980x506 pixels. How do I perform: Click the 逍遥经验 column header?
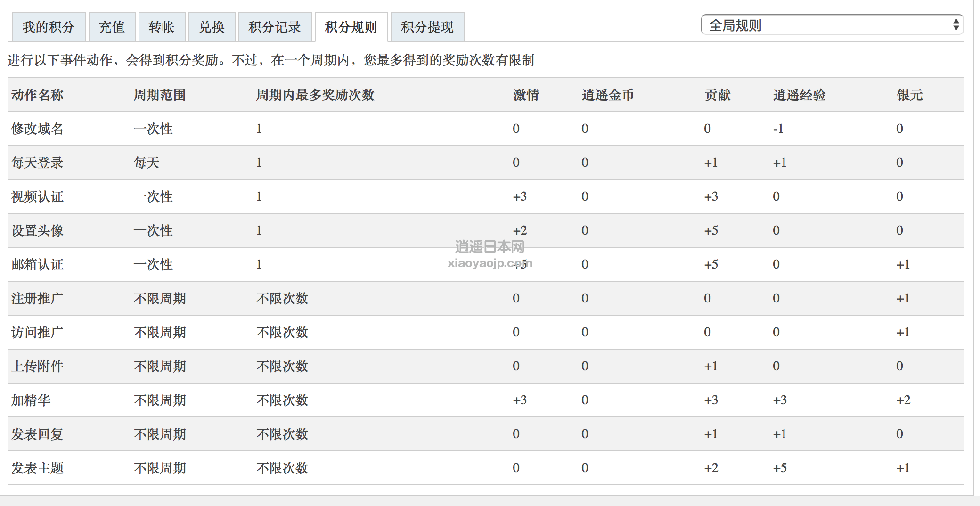[799, 95]
